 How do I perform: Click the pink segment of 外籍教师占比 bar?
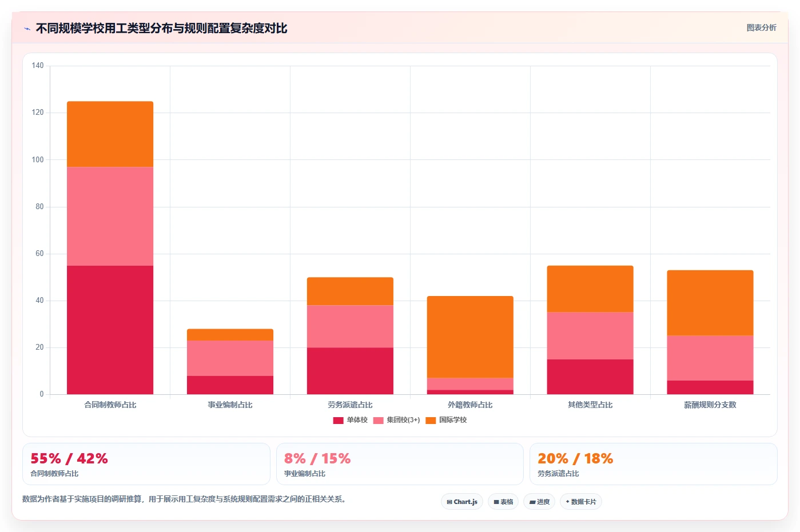tap(470, 383)
